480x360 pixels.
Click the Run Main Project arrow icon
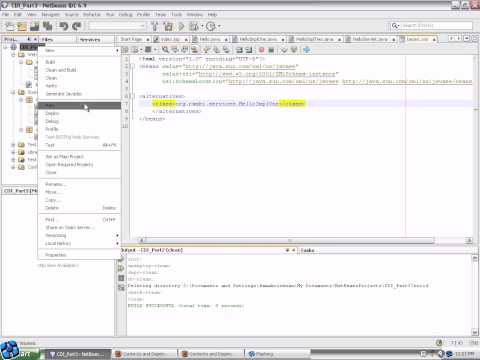click(181, 26)
